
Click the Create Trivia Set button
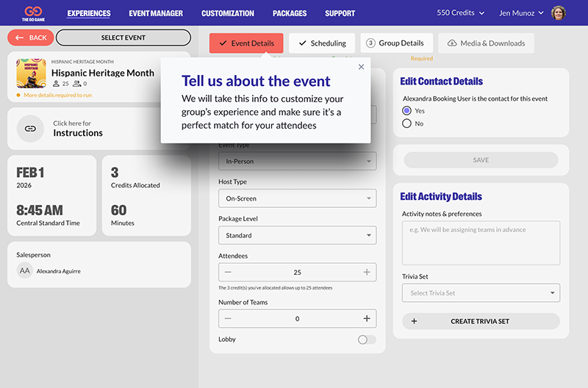(x=481, y=321)
